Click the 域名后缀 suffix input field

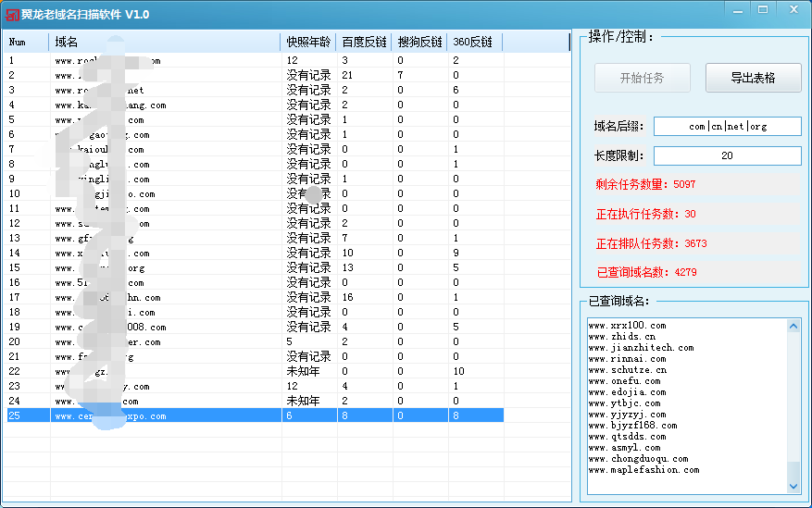coord(727,126)
